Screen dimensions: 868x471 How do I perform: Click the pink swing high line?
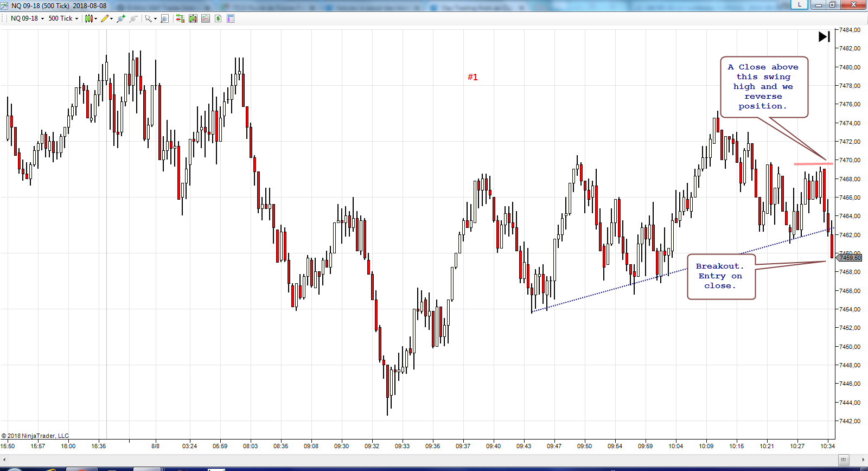tap(813, 163)
